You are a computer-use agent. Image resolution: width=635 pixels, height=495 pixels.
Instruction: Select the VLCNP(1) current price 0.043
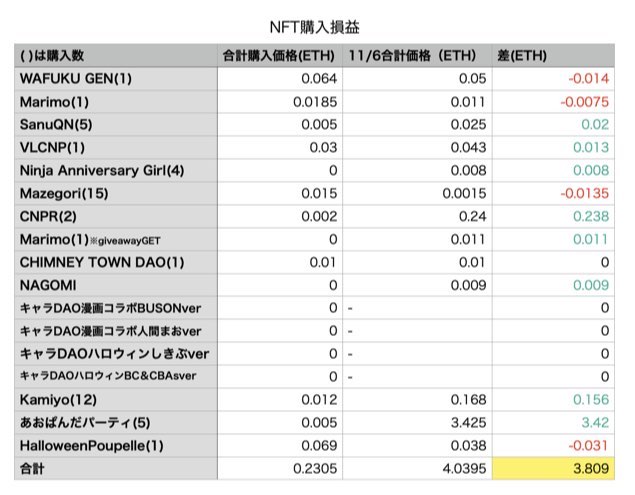point(468,147)
